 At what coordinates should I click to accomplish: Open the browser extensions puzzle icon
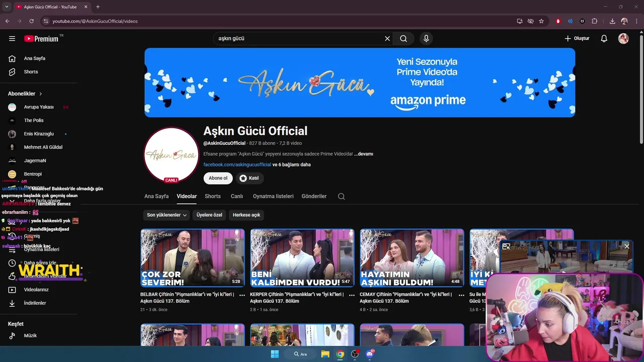pos(595,21)
